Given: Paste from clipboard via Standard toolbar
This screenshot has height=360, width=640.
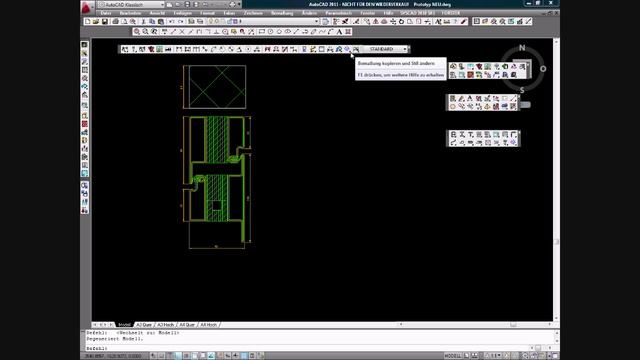Looking at the screenshot, I should point(161,21).
